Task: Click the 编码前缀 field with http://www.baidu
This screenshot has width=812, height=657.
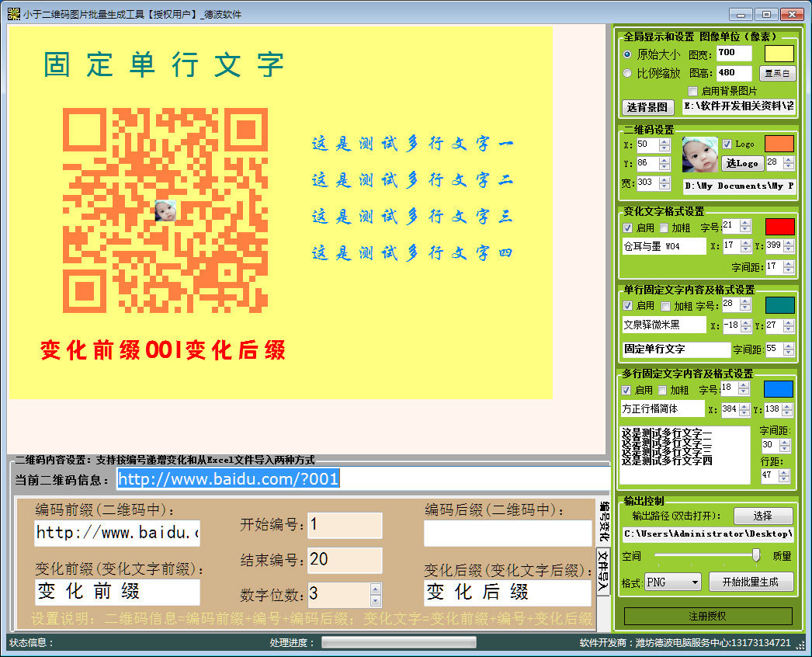Action: coord(117,534)
